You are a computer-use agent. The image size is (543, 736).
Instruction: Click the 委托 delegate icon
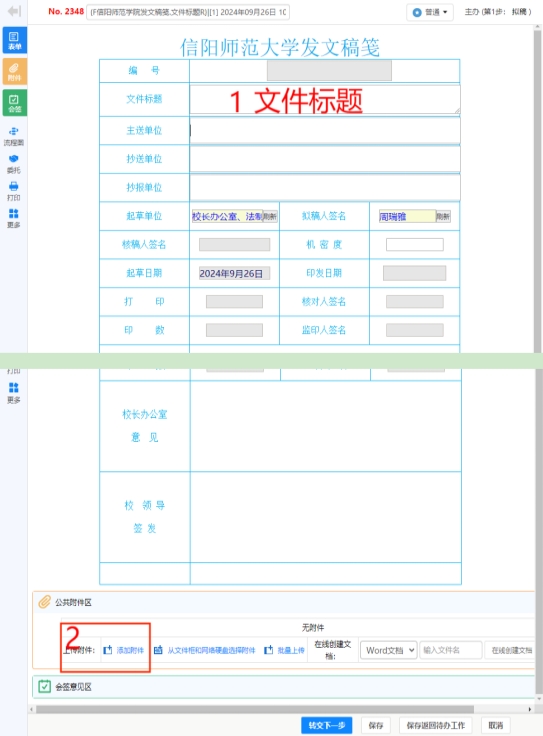(14, 164)
